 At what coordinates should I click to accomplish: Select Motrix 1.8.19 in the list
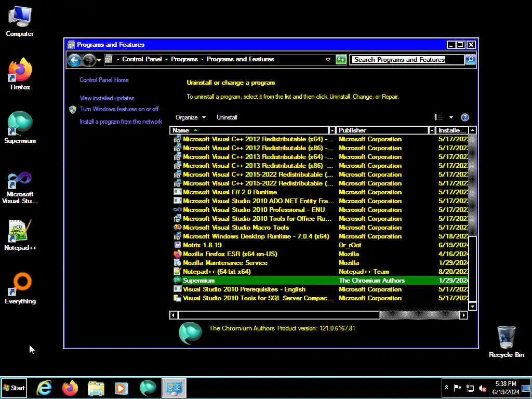tap(320, 245)
